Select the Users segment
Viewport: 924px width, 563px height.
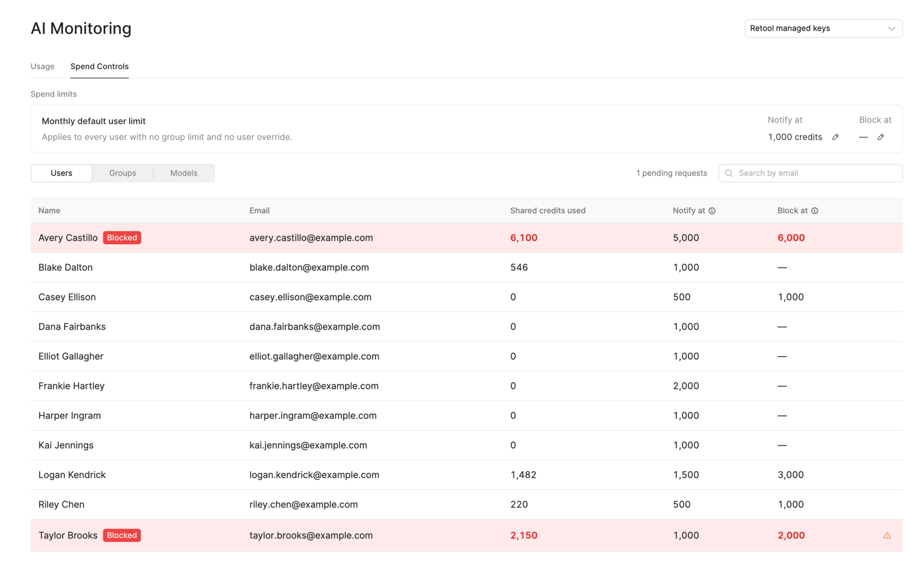(x=62, y=173)
